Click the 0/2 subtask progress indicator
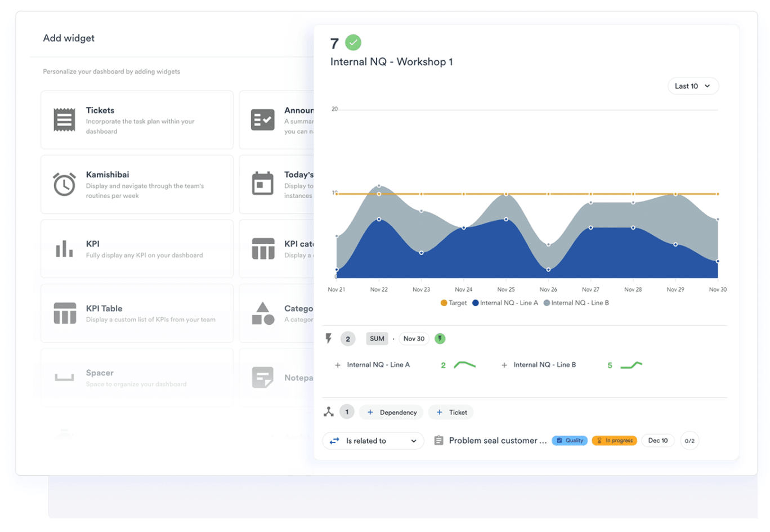Screen dimensions: 770x532 [690, 441]
